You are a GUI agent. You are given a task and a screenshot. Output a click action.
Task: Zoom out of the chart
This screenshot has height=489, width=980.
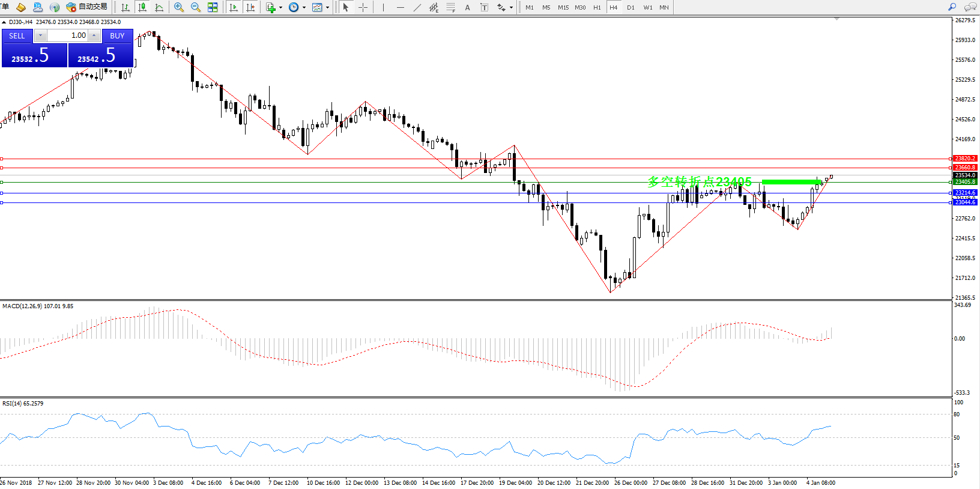tap(196, 7)
